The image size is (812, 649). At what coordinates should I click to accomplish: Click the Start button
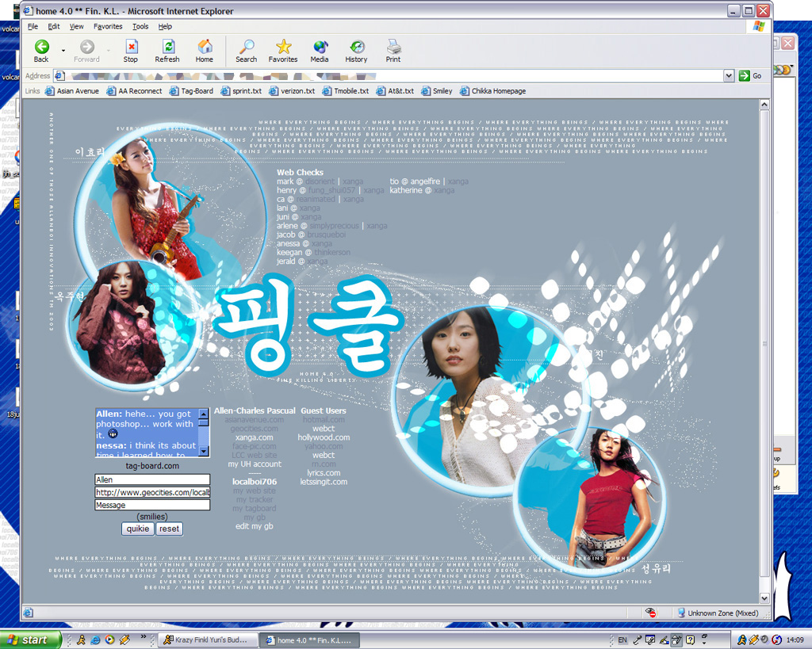pyautogui.click(x=30, y=639)
